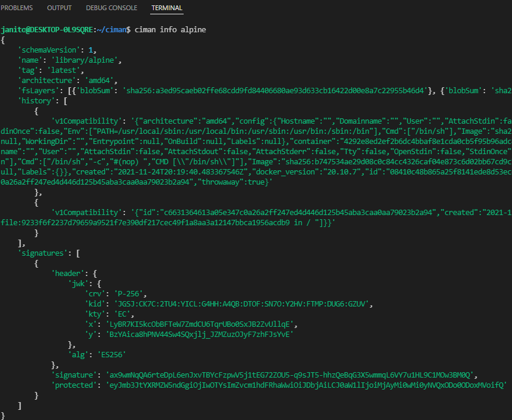Click the 'kid' value starting JGSJ:CK7C
512x420 pixels.
241,304
